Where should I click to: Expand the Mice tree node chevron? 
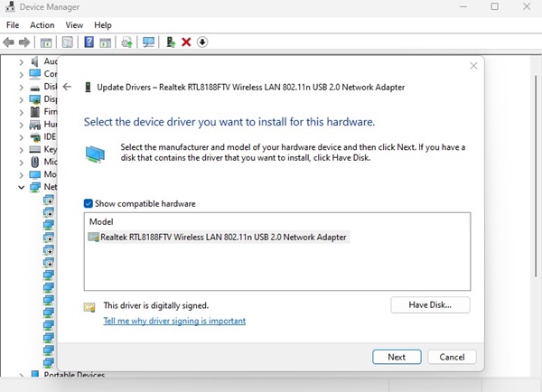pyautogui.click(x=21, y=163)
